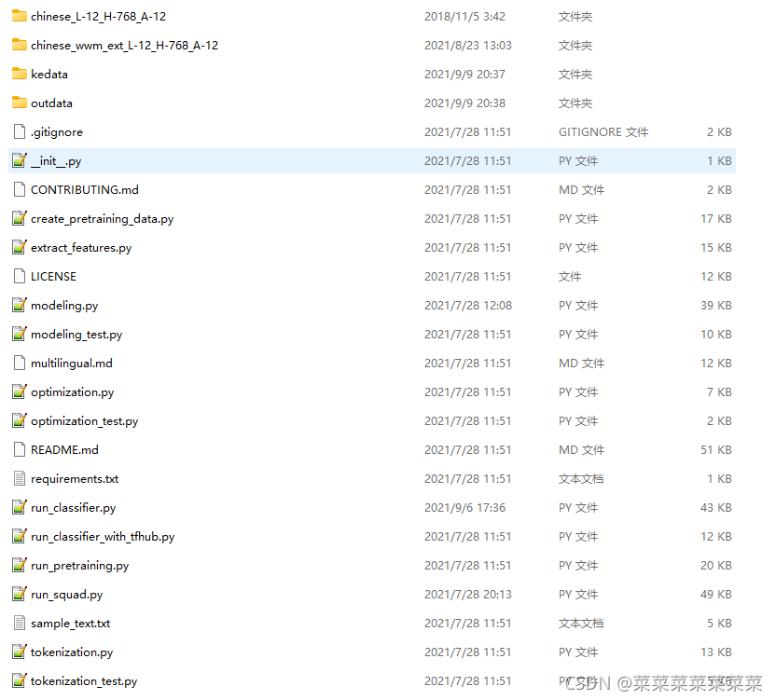Click the run_classifier_with_tfhub.py file icon
The height and width of the screenshot is (700, 776).
pyautogui.click(x=20, y=536)
